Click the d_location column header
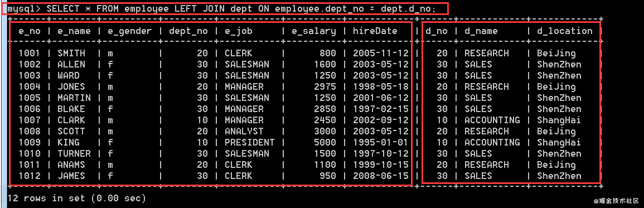Viewport: 644px width, 208px height. click(x=565, y=31)
